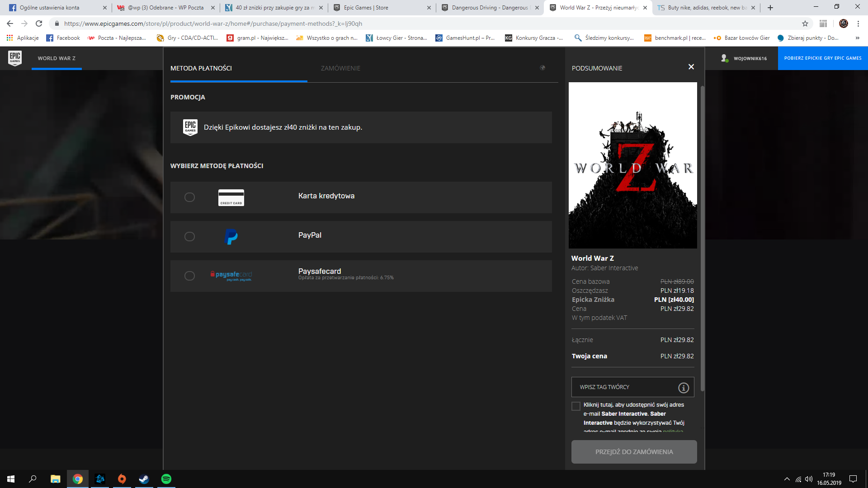
Task: Click the Chrome profile avatar
Action: coord(844,23)
